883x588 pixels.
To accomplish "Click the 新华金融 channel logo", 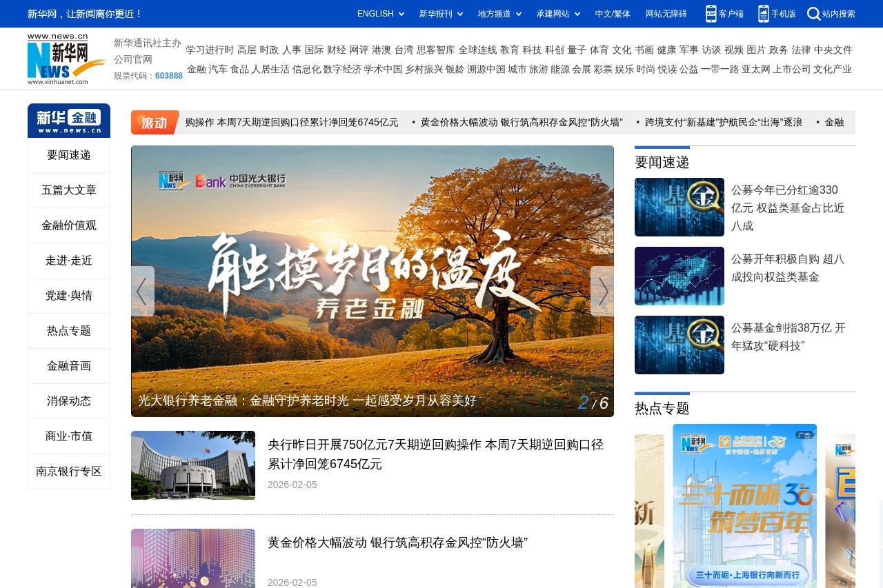I will pyautogui.click(x=69, y=120).
